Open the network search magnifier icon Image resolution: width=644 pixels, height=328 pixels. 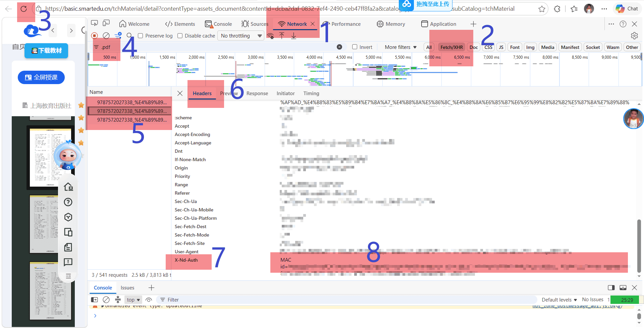(x=129, y=36)
